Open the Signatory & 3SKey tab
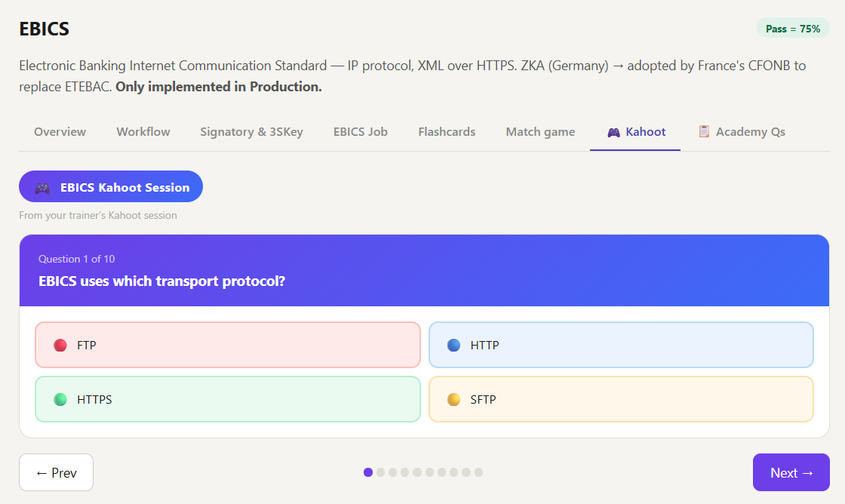The height and width of the screenshot is (504, 845). point(252,132)
